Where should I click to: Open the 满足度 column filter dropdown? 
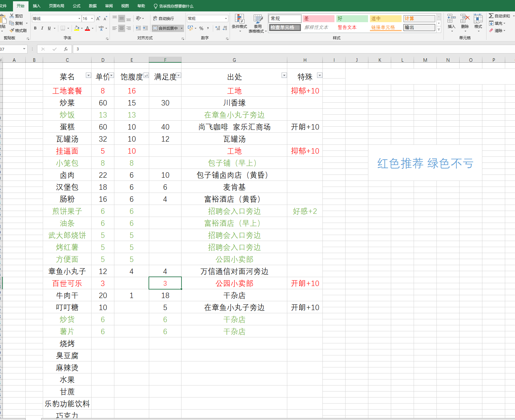point(179,75)
